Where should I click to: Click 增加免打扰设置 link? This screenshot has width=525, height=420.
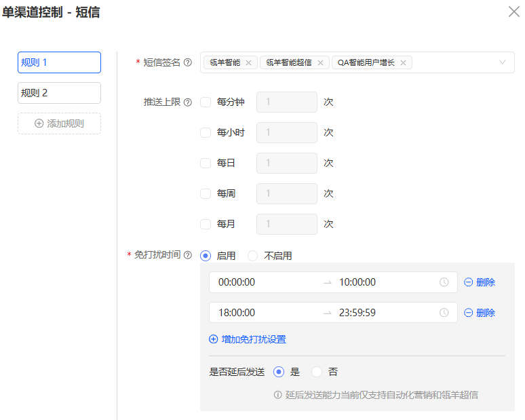coord(248,339)
